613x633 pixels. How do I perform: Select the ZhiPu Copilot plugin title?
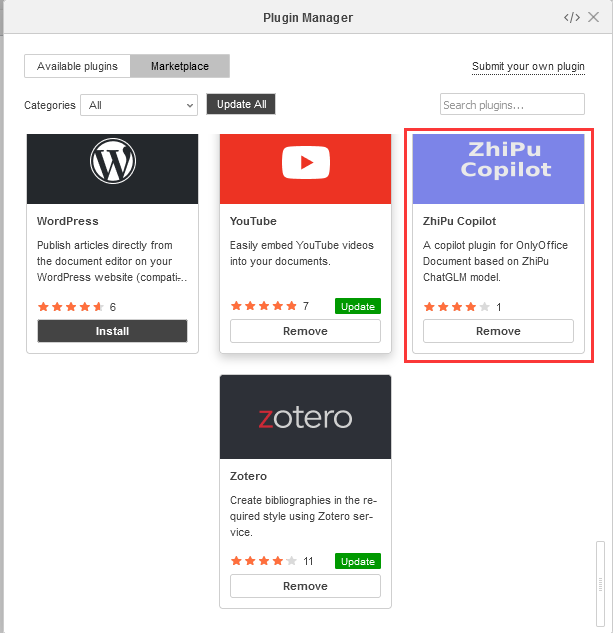460,221
